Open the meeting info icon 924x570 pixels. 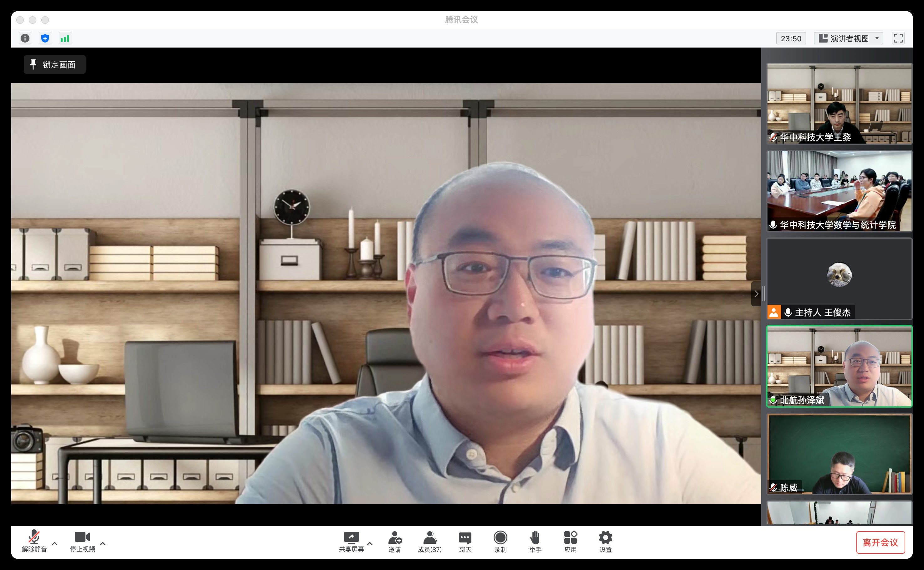pos(25,38)
